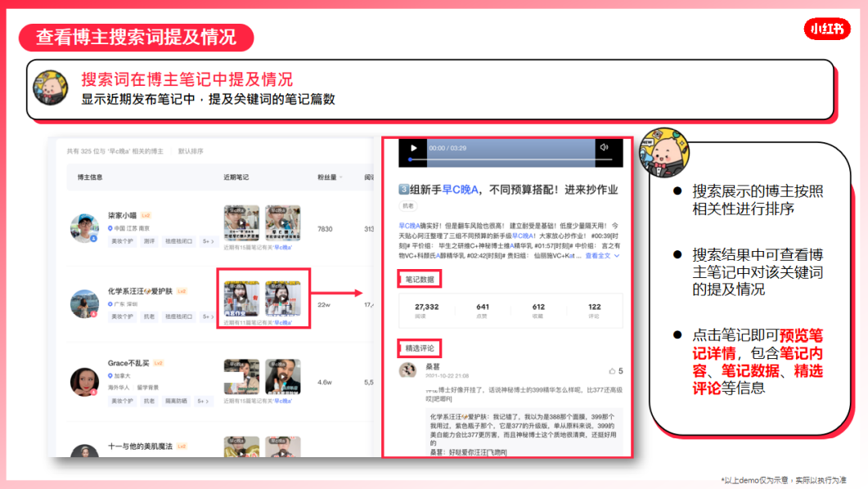
Task: Open the second note thumbnail of 柒家小喵
Action: [x=283, y=223]
